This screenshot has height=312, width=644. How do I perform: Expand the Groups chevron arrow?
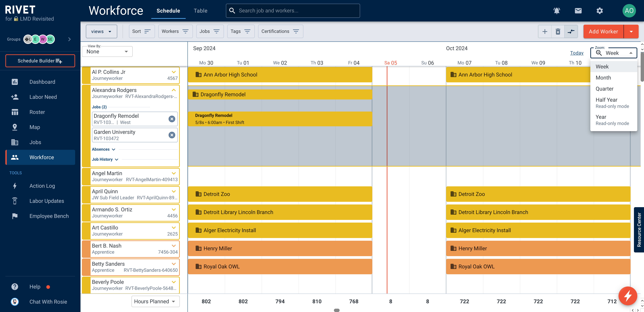point(69,39)
